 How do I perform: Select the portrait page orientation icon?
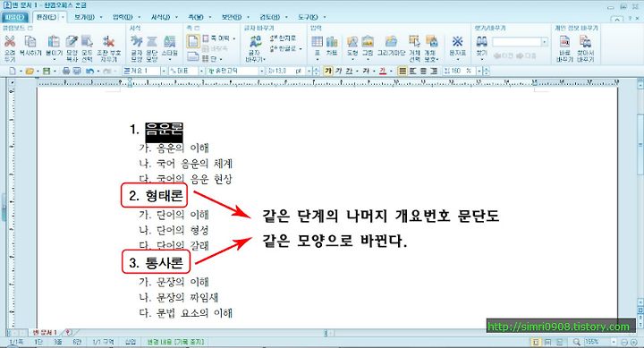coord(193,41)
